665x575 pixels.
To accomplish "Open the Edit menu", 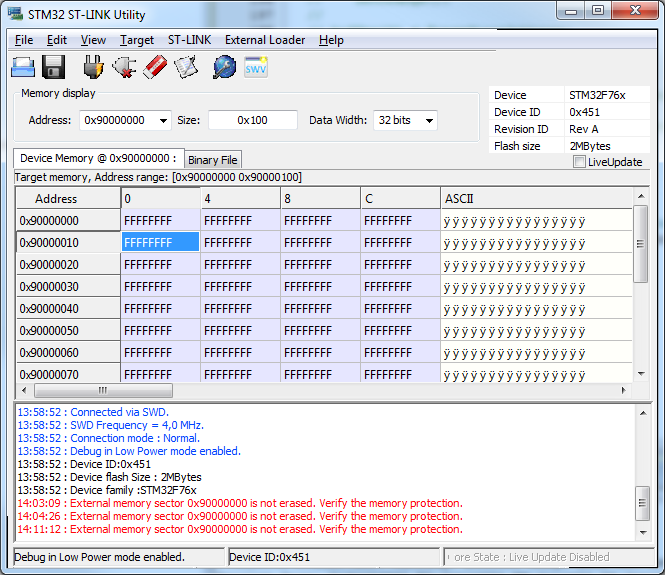I will click(57, 40).
